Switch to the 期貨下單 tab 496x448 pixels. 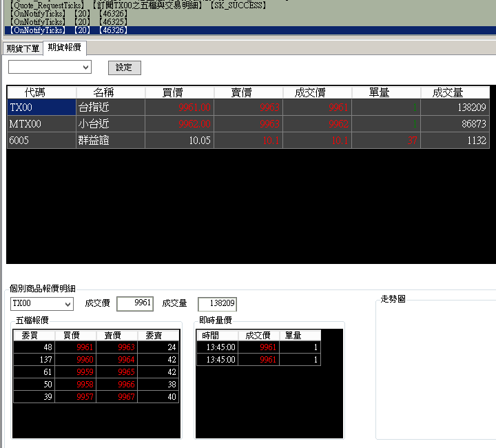(23, 48)
